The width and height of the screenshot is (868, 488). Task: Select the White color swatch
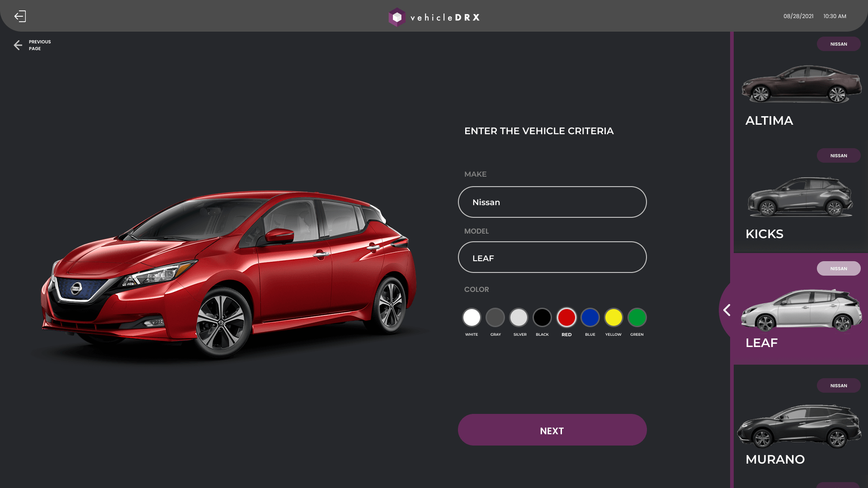point(472,317)
